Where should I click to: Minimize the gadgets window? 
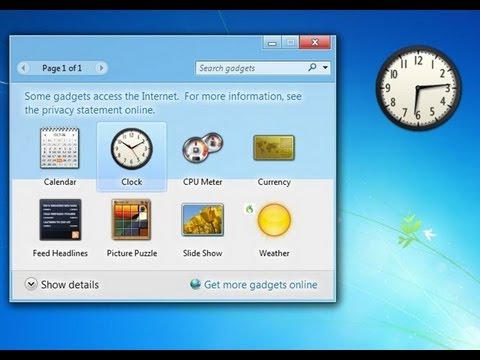point(272,43)
